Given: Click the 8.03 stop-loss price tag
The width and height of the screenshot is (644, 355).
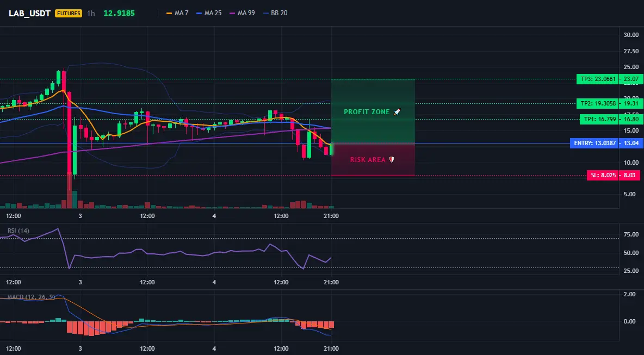Looking at the screenshot, I should (x=630, y=175).
